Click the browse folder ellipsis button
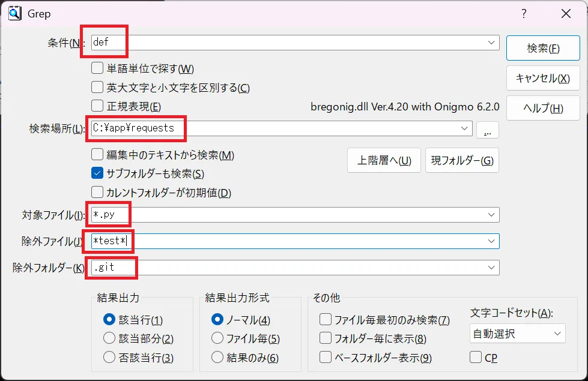Screen dimensions: 588x381 (487, 129)
